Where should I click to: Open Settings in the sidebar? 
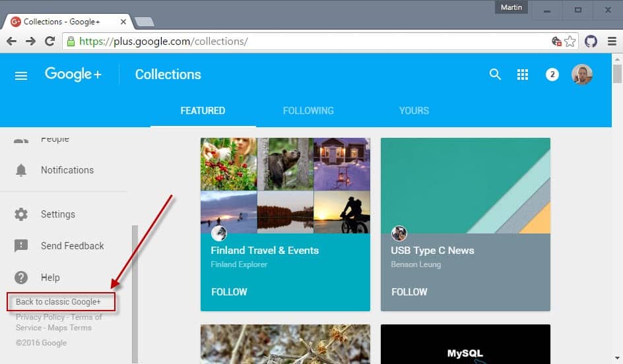pos(57,214)
